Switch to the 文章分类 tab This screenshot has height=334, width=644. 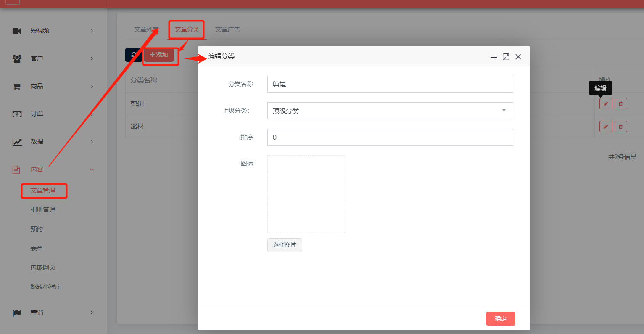pos(187,29)
